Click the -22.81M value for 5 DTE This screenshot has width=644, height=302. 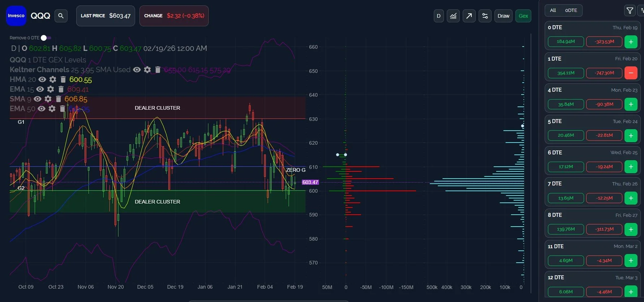pos(604,135)
